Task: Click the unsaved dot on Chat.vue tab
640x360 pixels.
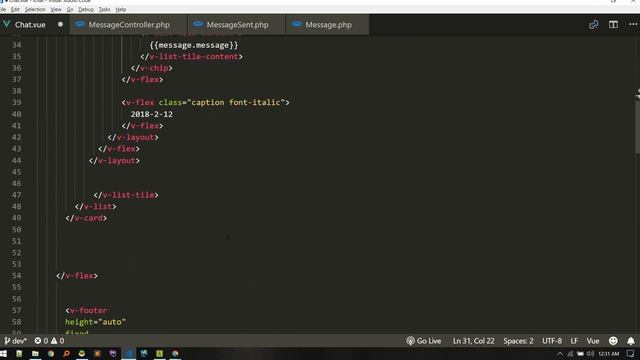Action: click(60, 24)
